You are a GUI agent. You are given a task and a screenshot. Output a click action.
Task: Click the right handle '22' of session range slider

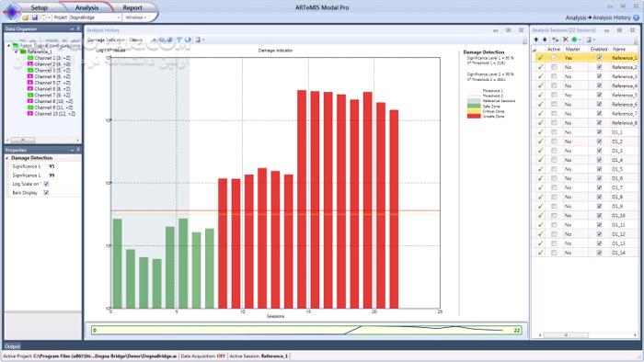pos(517,331)
